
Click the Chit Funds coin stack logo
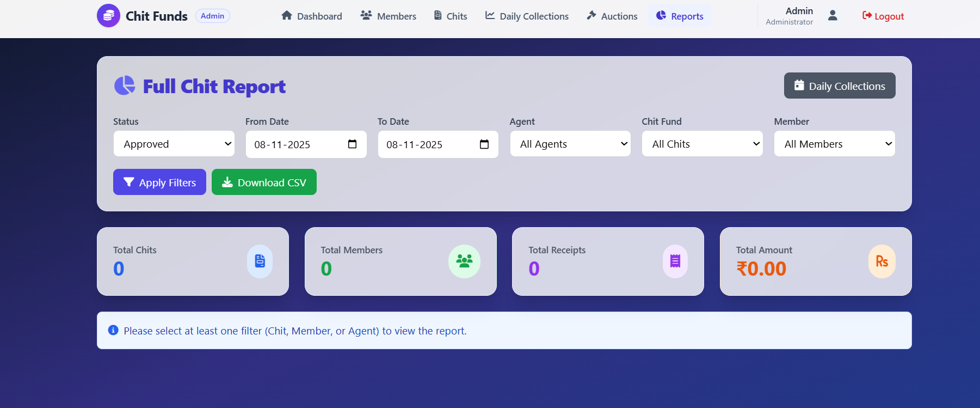108,16
